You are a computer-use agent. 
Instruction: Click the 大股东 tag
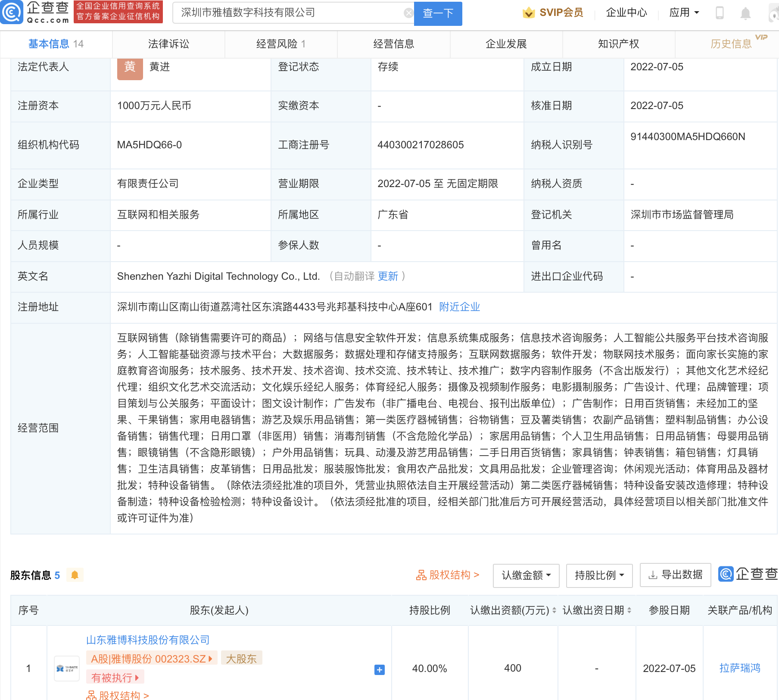click(241, 659)
